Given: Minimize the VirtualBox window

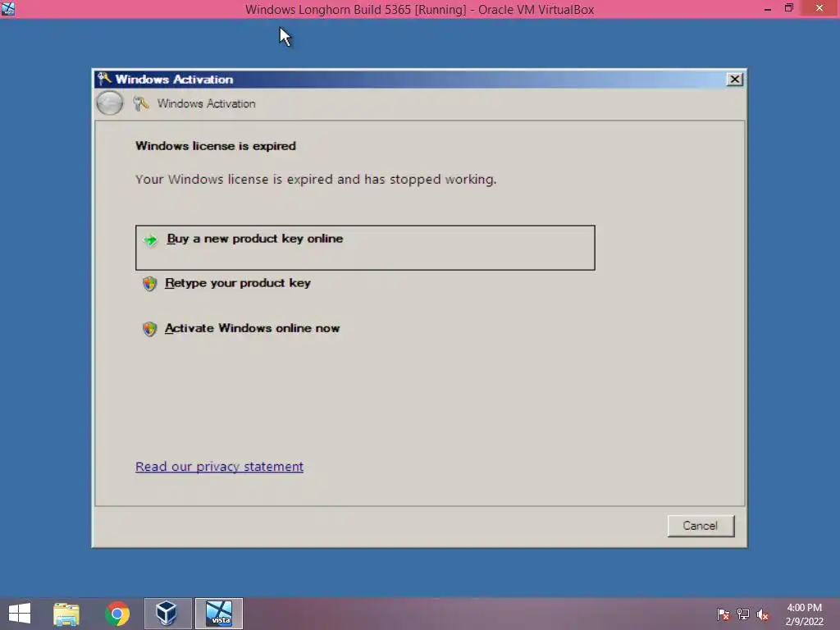Looking at the screenshot, I should click(767, 9).
